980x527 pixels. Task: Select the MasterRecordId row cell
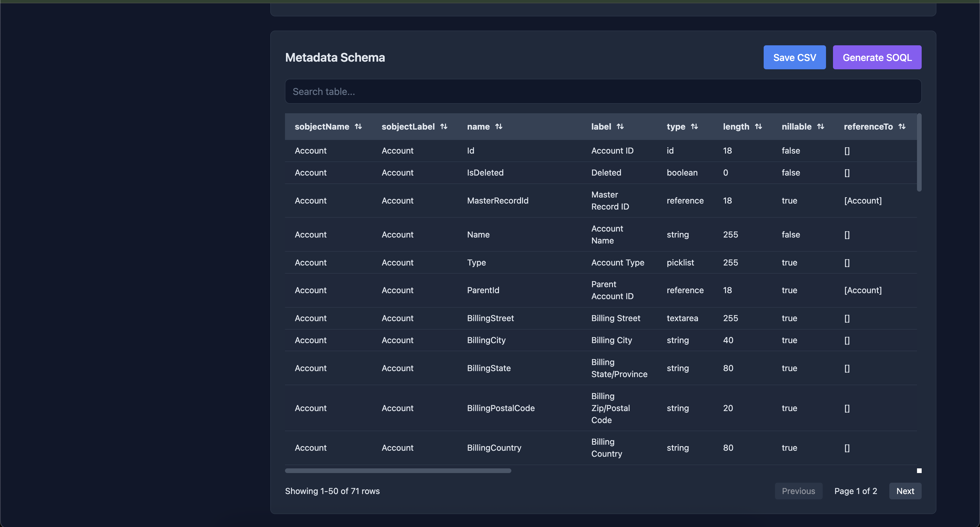coord(497,201)
